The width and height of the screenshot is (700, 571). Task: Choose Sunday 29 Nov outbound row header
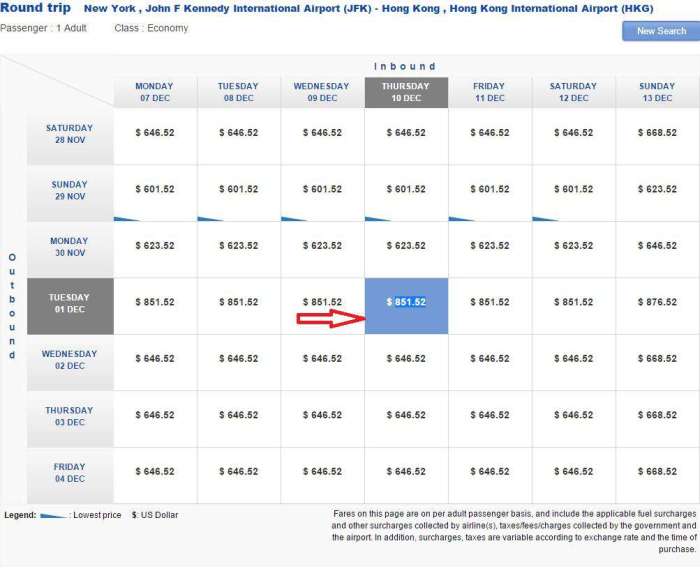(70, 193)
